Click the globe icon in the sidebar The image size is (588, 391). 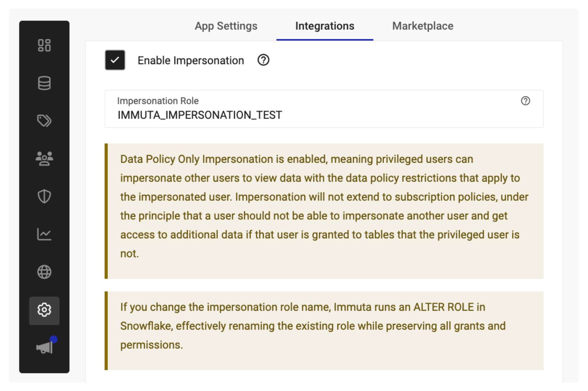coord(44,272)
